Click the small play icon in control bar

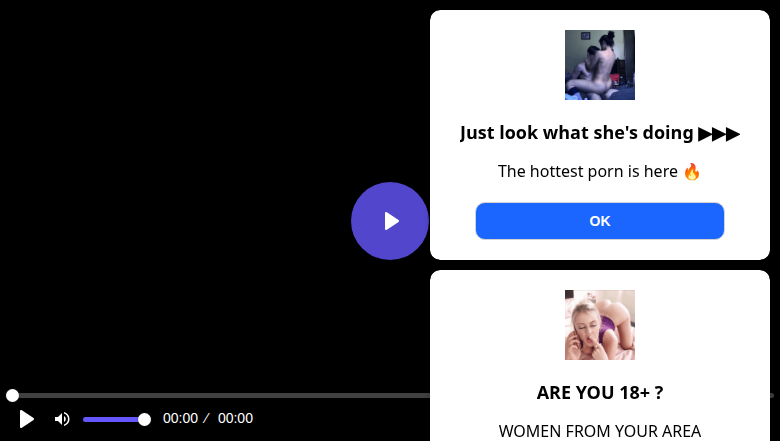27,419
